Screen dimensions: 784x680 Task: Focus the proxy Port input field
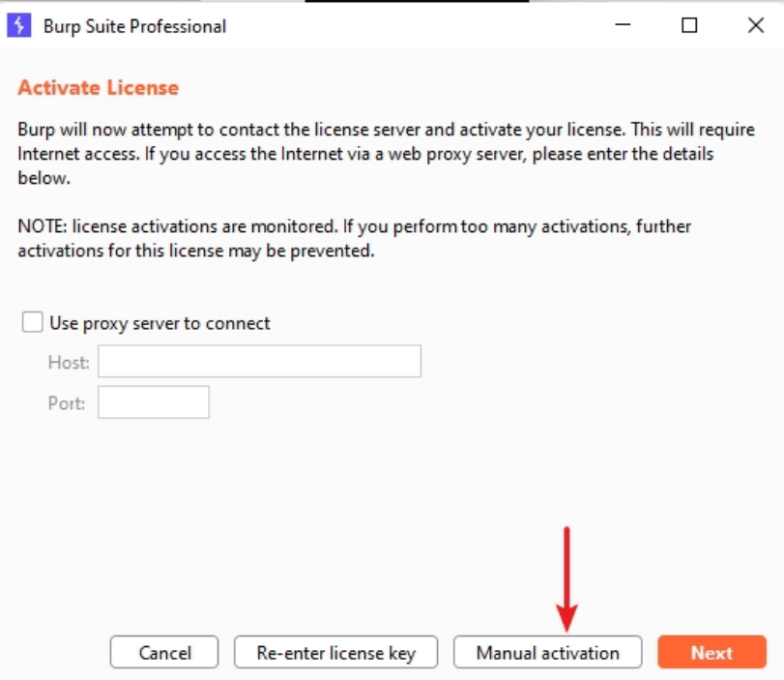click(x=154, y=402)
